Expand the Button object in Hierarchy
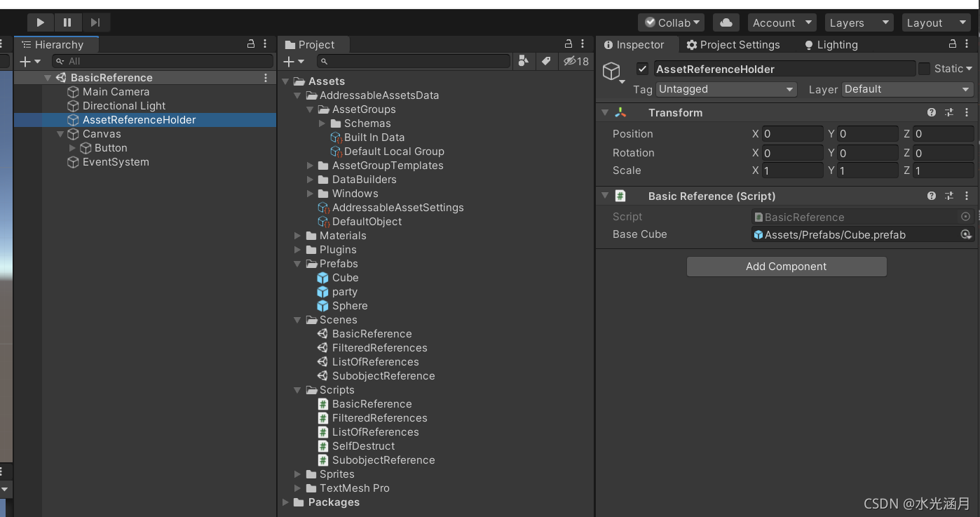This screenshot has width=980, height=517. click(72, 148)
